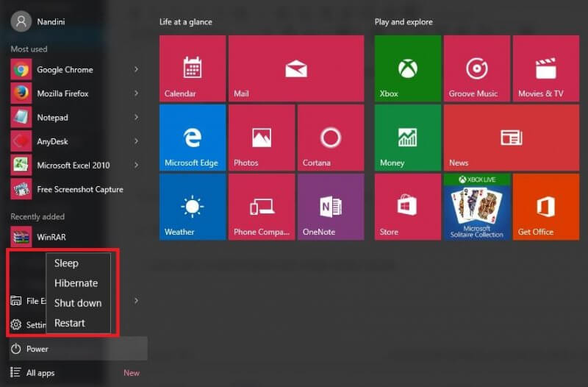
Task: Expand File Explorer jump list arrow
Action: 136,301
